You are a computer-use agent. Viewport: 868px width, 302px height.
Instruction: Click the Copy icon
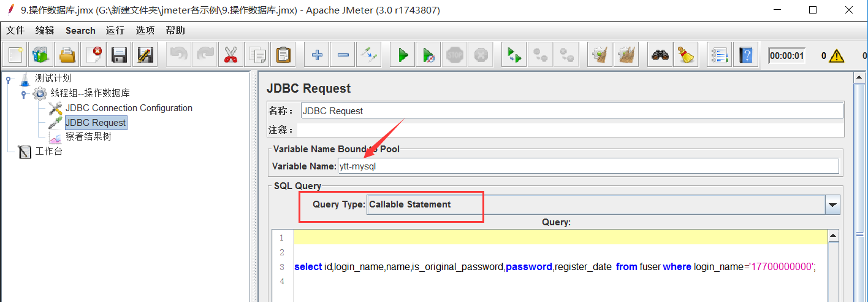click(x=256, y=55)
